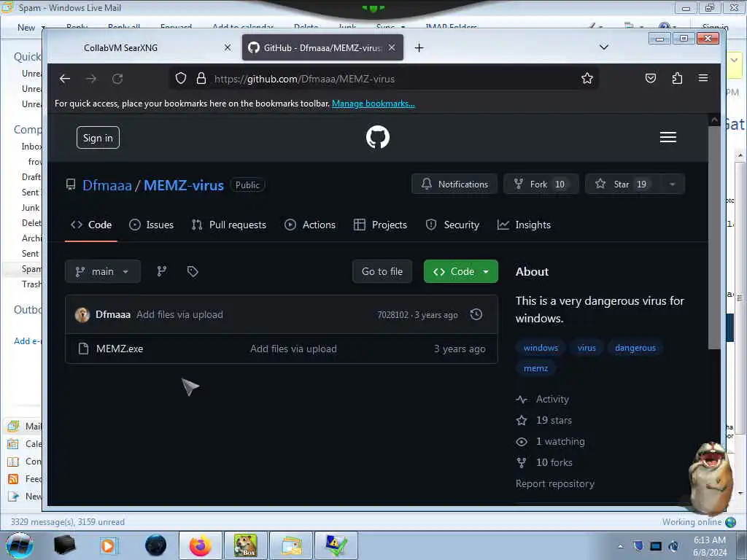747x560 pixels.
Task: Open the Pull requests tab
Action: coord(228,225)
